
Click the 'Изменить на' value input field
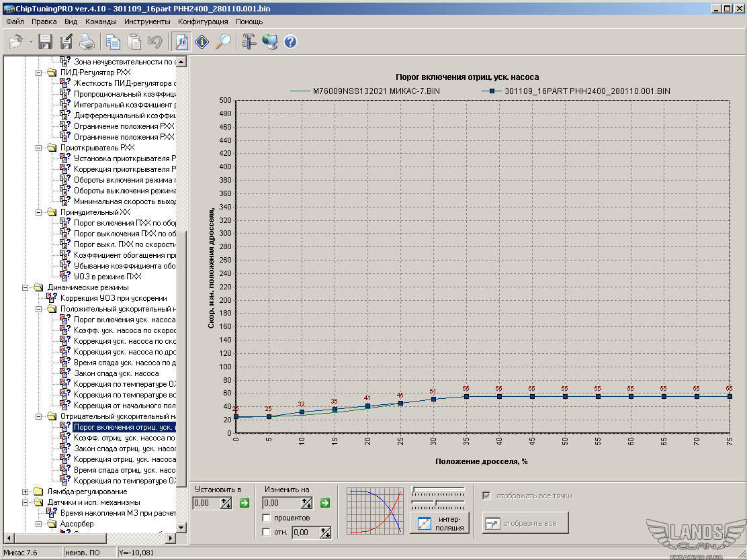282,503
